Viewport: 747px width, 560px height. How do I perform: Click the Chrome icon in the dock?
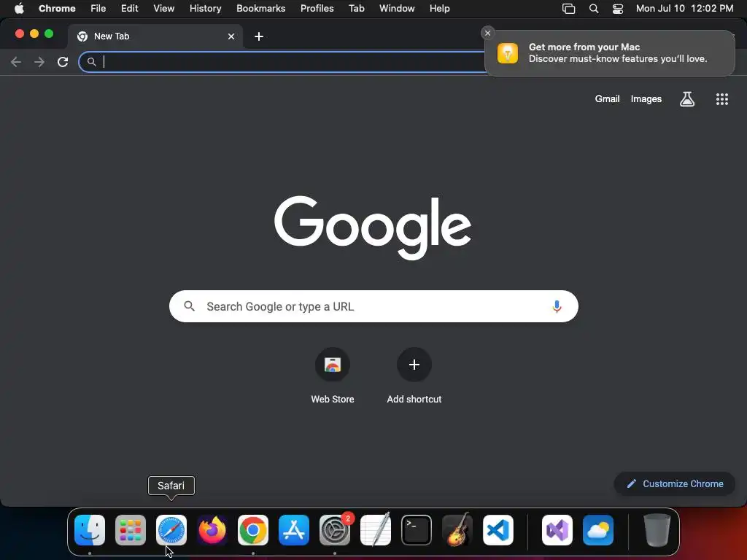[x=253, y=530]
